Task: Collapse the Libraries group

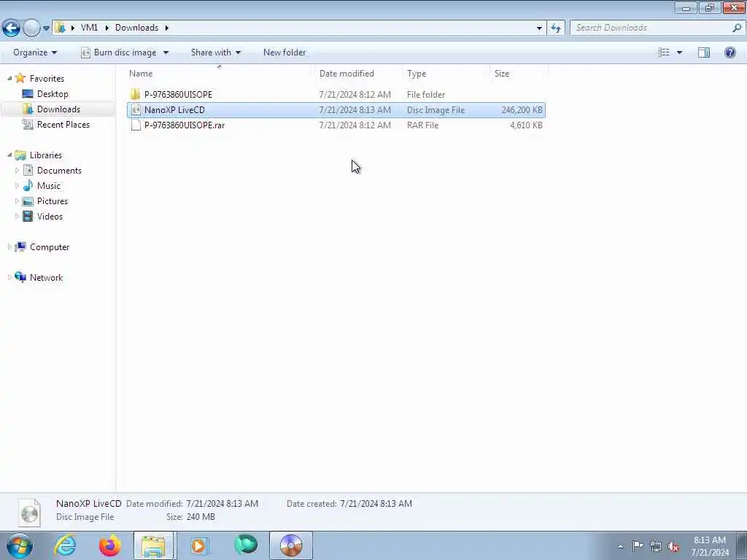Action: (9, 155)
